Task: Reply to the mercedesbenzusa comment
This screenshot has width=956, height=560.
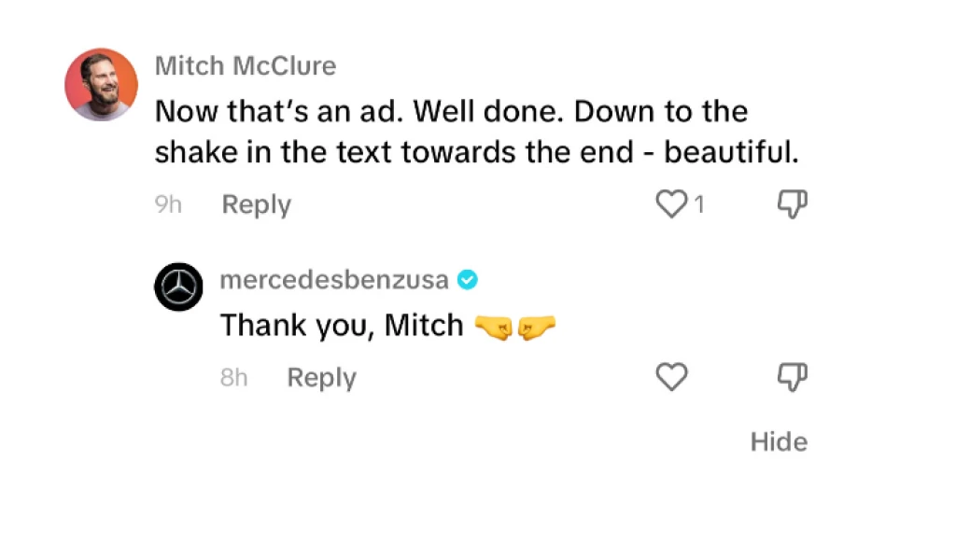Action: (x=321, y=377)
